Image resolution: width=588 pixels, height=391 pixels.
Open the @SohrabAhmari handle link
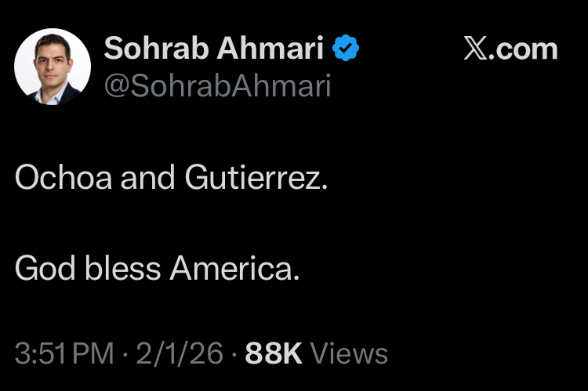pos(217,85)
